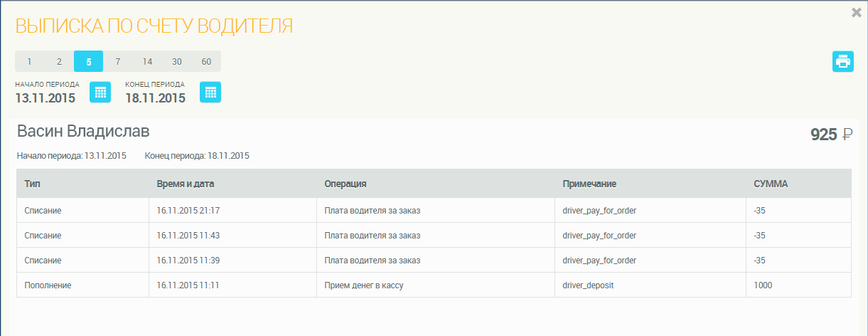Select the 1 day period
868x336 pixels.
(29, 61)
